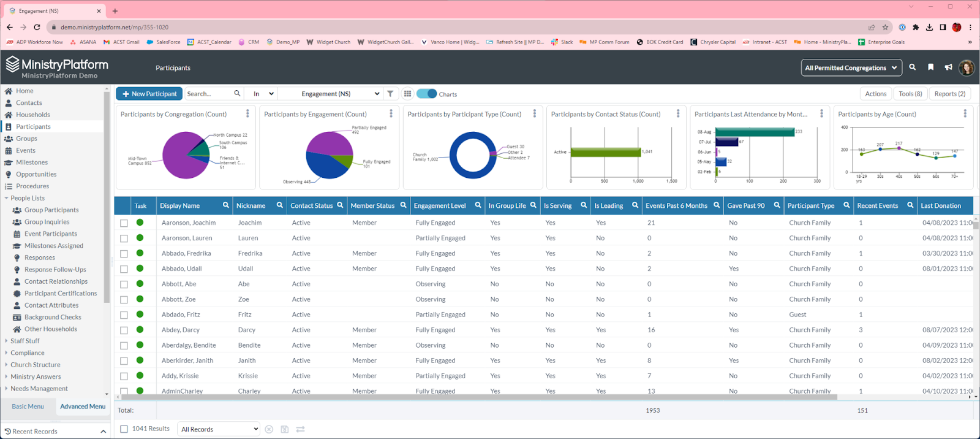Open the Engagement (NS) view dropdown
This screenshot has height=439, width=980.
coord(331,94)
